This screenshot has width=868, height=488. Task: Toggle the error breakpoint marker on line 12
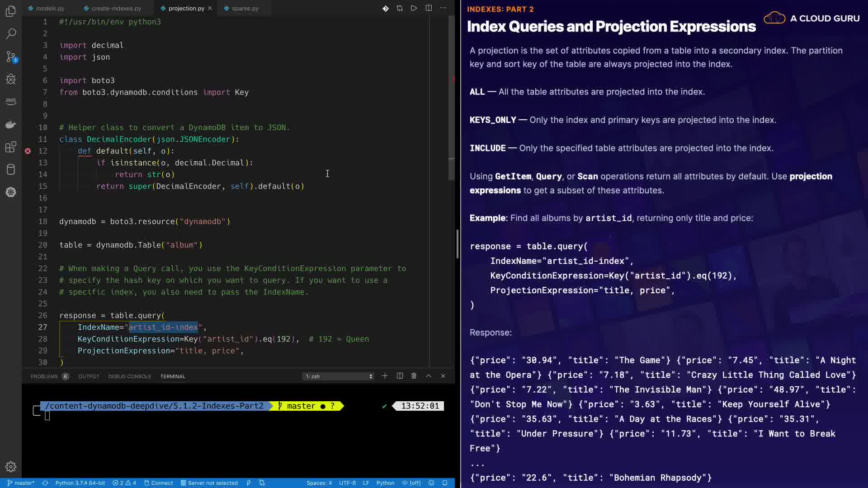click(28, 151)
